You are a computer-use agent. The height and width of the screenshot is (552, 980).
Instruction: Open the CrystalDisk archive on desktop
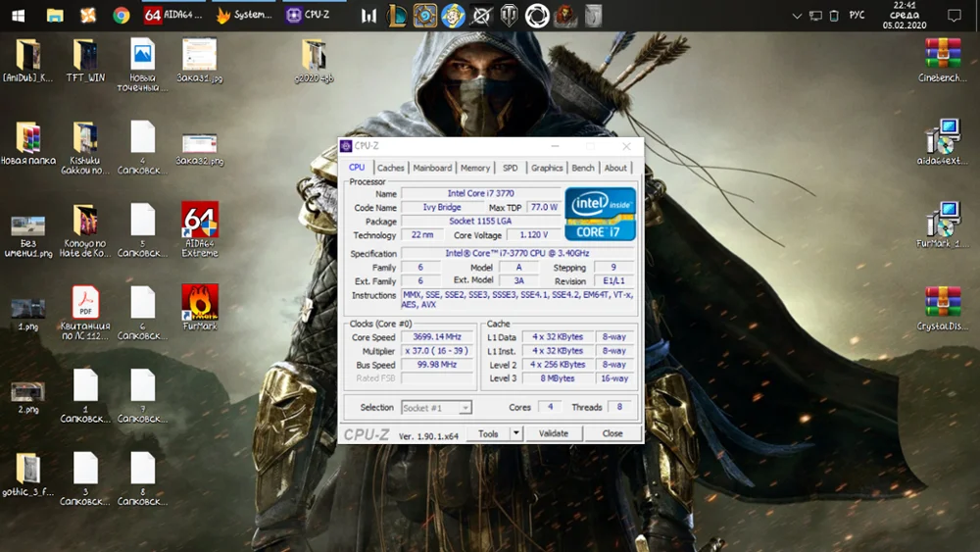(x=943, y=302)
